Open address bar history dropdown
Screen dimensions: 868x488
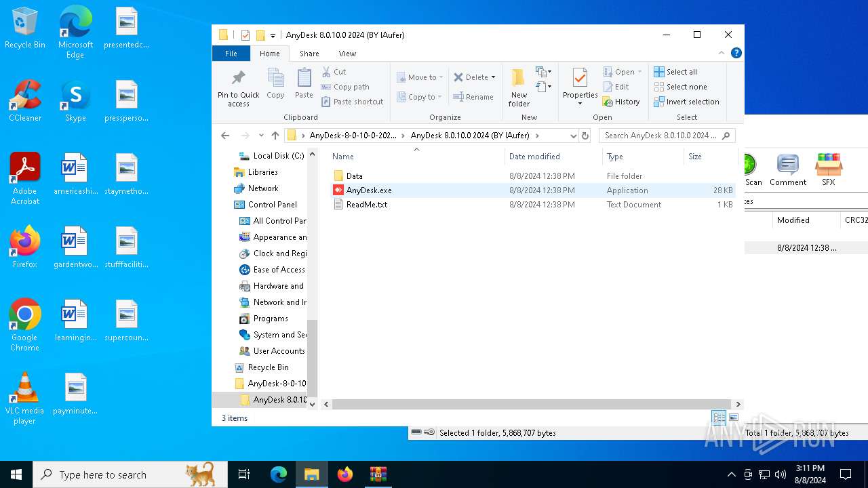click(x=573, y=136)
